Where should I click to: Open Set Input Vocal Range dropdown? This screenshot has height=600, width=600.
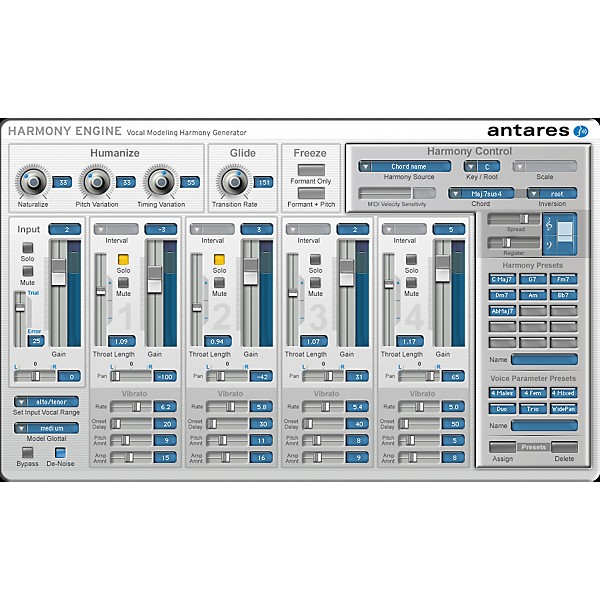(x=46, y=402)
